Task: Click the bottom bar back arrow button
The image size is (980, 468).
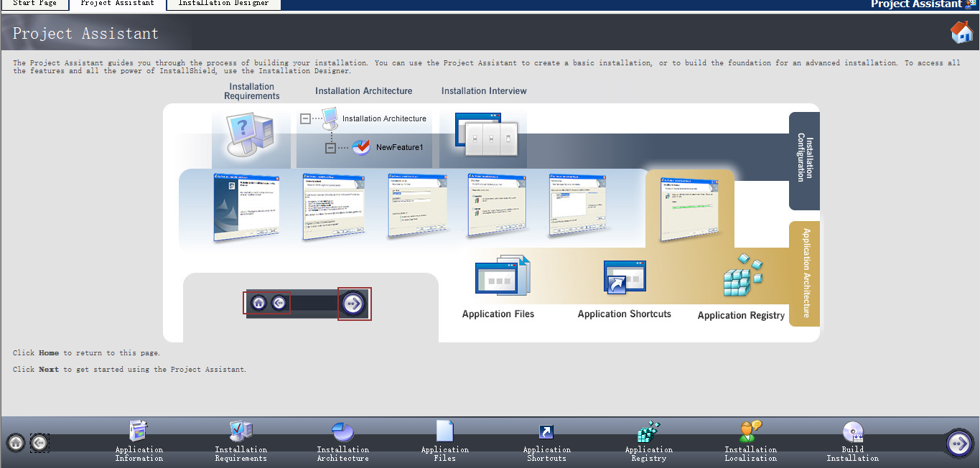Action: (x=39, y=443)
